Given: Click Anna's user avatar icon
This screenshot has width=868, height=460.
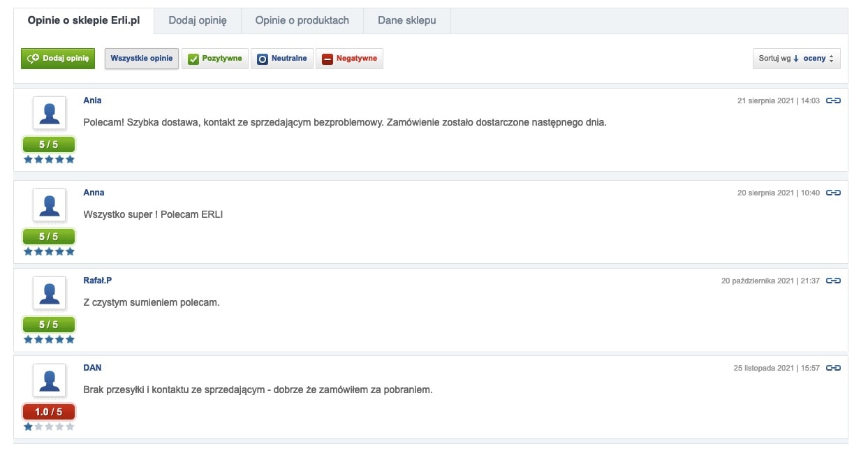Looking at the screenshot, I should pyautogui.click(x=49, y=205).
